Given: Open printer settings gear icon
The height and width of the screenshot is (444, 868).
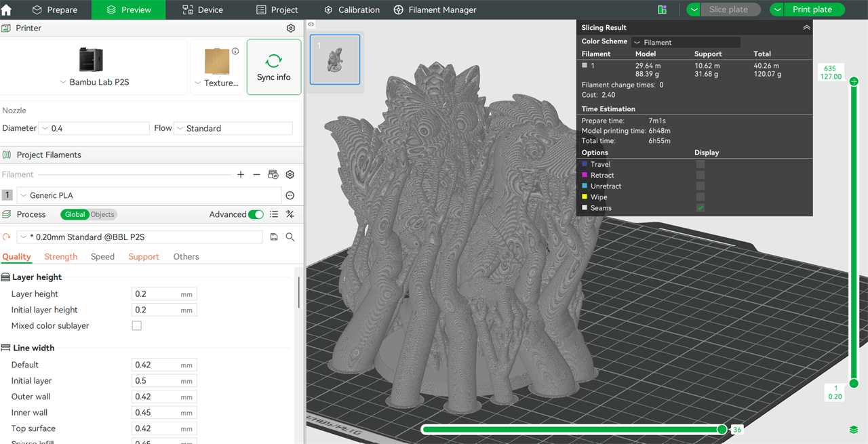Looking at the screenshot, I should (291, 28).
